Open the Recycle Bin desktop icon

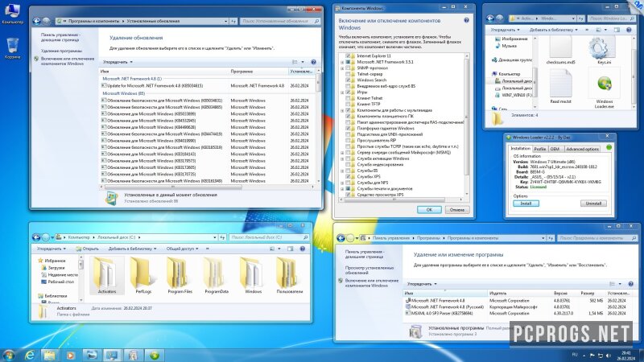pyautogui.click(x=12, y=48)
